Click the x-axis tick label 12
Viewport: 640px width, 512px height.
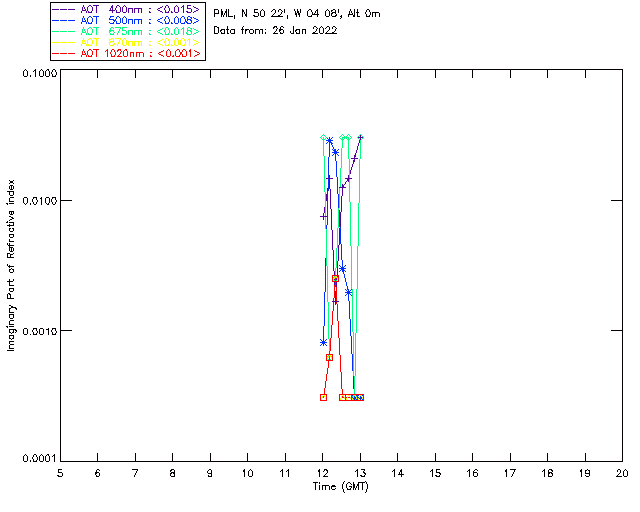point(323,473)
